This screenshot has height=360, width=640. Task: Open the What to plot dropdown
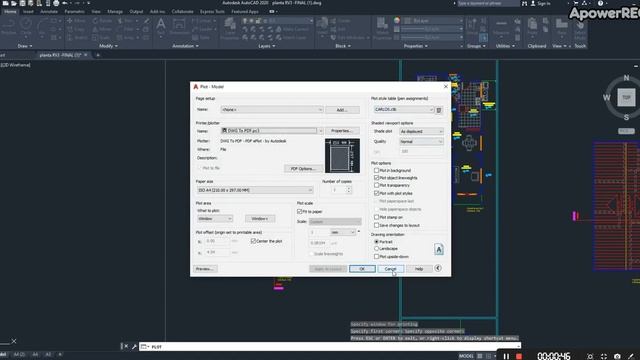(215, 219)
